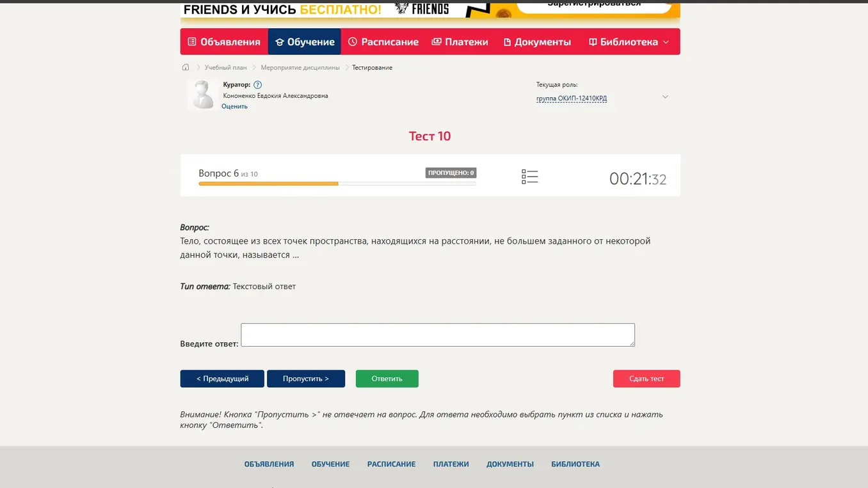Click the Пропущено: 0 badge
Viewport: 868px width, 488px height.
pos(451,173)
